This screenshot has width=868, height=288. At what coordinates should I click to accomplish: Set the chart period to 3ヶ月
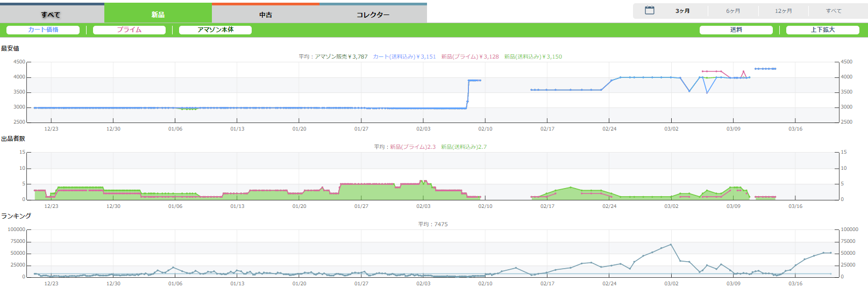coord(682,11)
